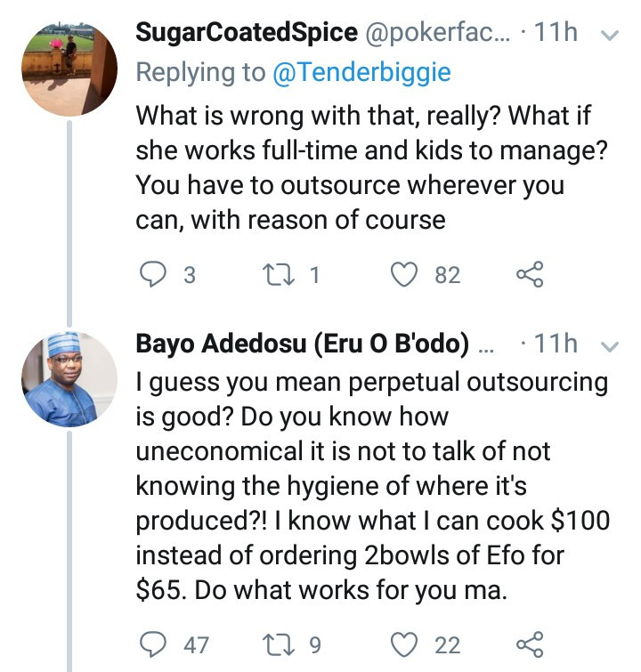View Bayo Adedosu's profile picture
The image size is (641, 672).
tap(69, 379)
